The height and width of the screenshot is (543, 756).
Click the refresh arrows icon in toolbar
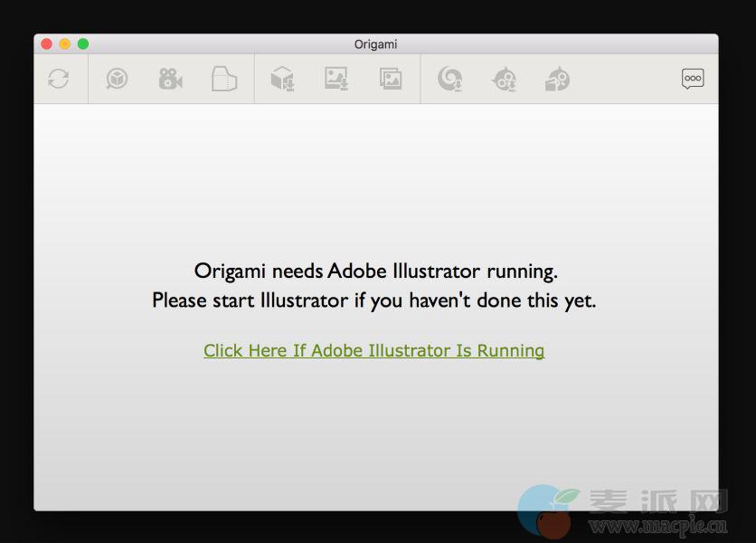(59, 79)
